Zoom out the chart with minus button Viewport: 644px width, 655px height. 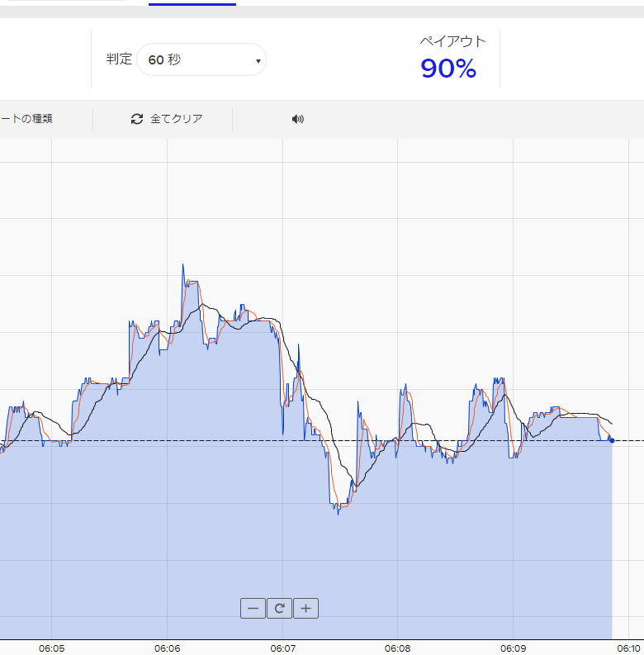tap(253, 609)
